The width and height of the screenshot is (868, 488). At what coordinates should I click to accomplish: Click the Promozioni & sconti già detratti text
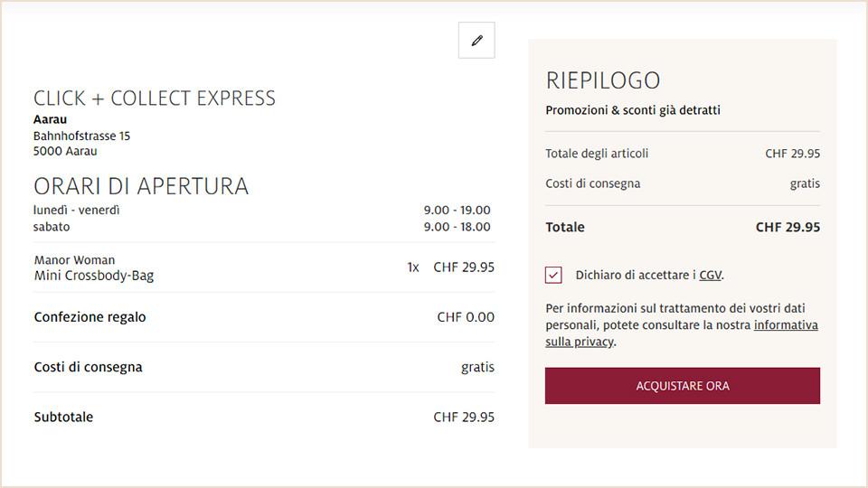[633, 110]
